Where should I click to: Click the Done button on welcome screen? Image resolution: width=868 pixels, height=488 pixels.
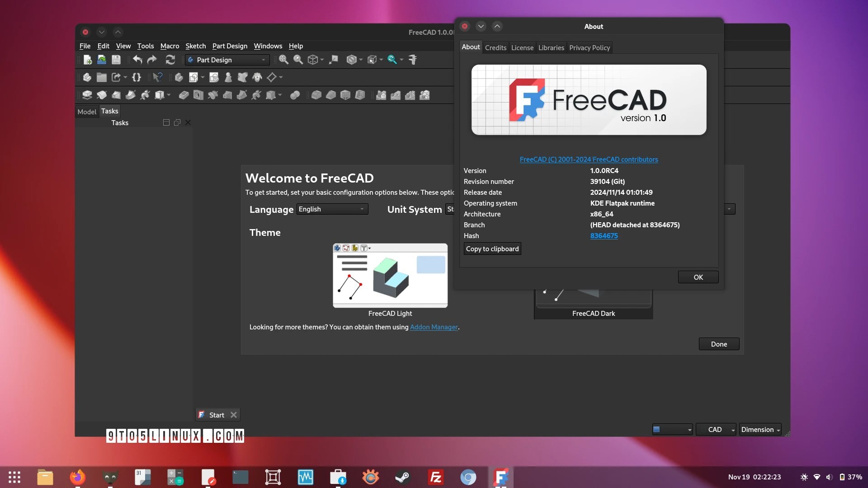[719, 344]
